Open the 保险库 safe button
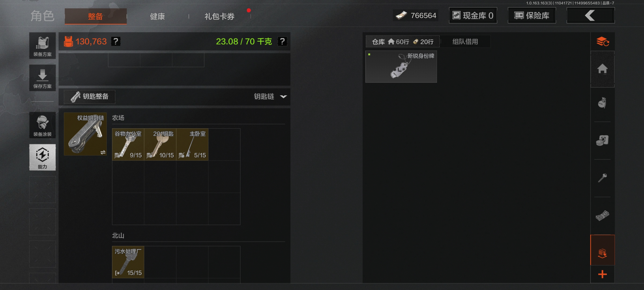Image resolution: width=644 pixels, height=290 pixels. (x=532, y=15)
